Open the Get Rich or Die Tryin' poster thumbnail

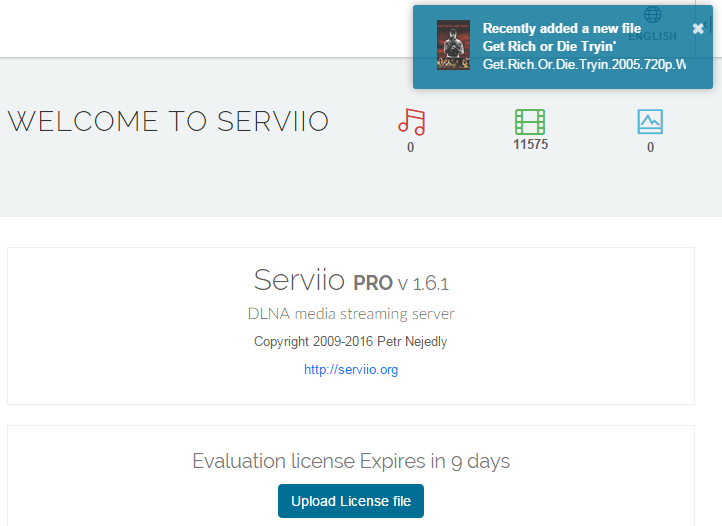453,45
